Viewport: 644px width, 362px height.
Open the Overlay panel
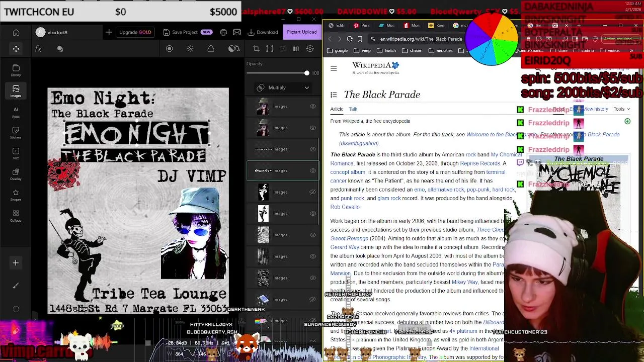coord(16,174)
